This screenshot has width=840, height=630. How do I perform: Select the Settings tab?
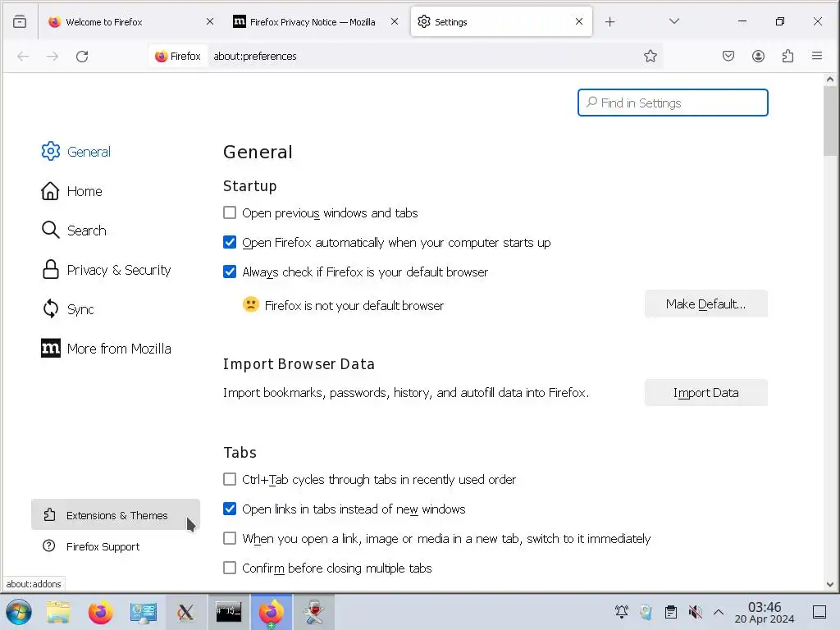coord(501,22)
